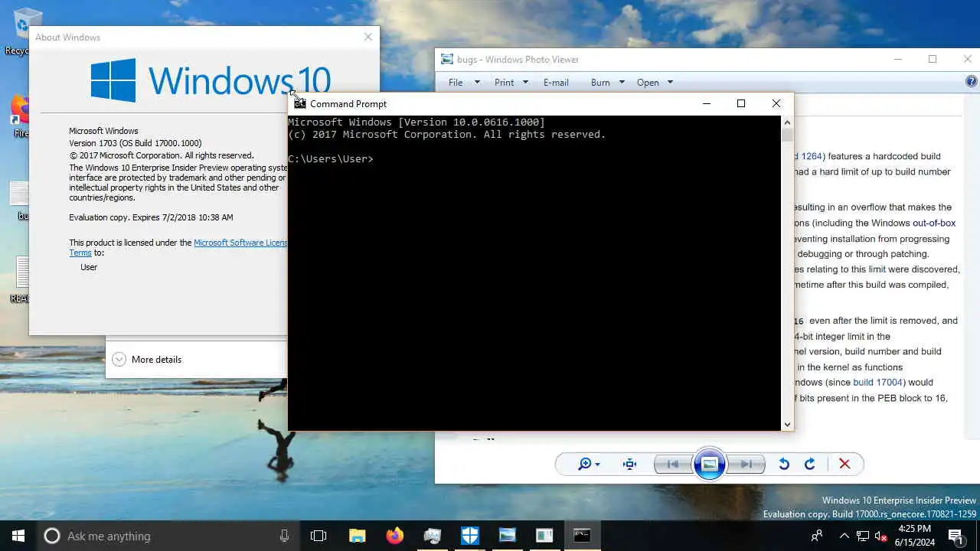Screen dimensions: 980x551
Task: Click the Command Prompt scrollbar up arrow
Action: (x=787, y=122)
